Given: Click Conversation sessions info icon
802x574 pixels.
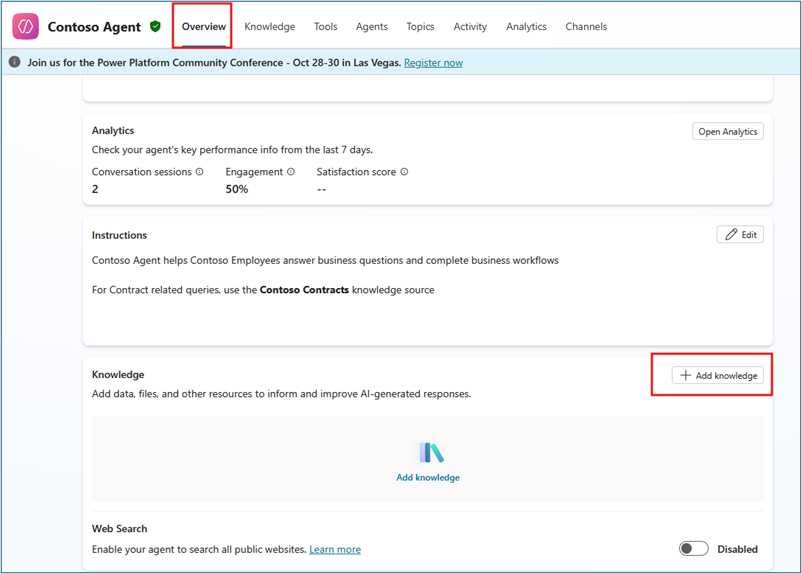Looking at the screenshot, I should pyautogui.click(x=199, y=172).
